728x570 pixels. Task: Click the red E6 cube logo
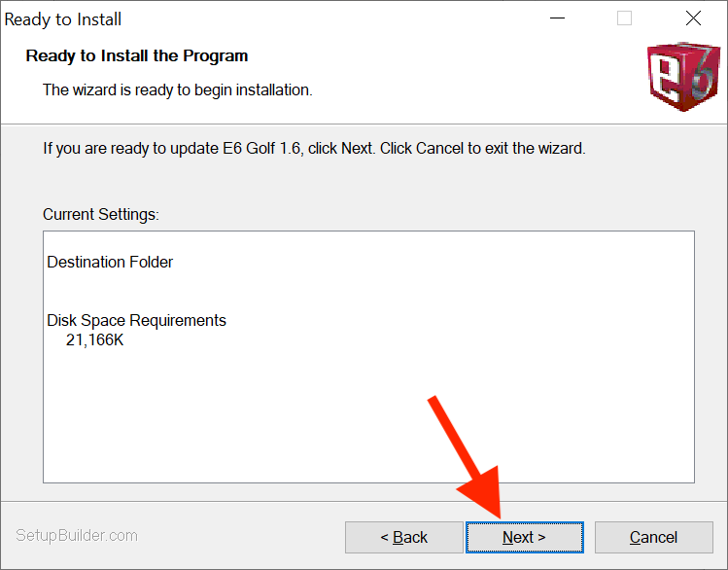point(682,77)
